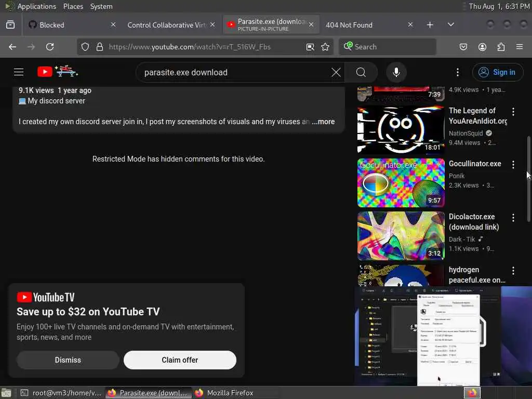
Task: Bookmark this page with star icon
Action: (x=325, y=47)
